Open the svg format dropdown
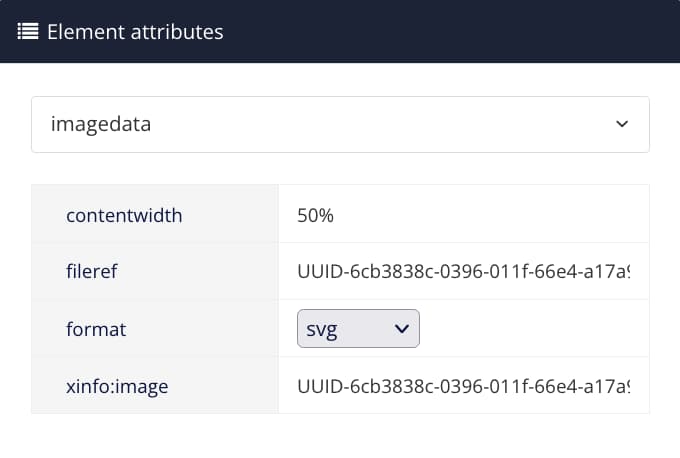This screenshot has height=458, width=680. 358,328
